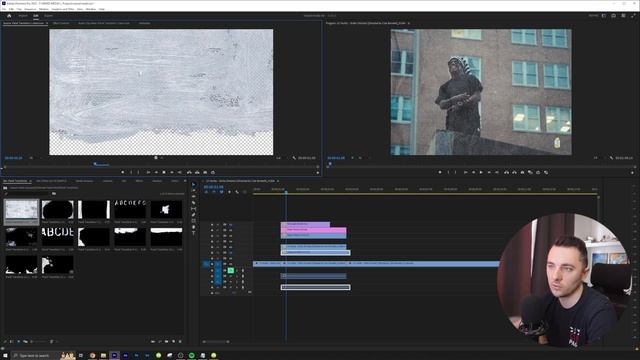Open the Window menu
Screen dimensions: 640x360
(x=91, y=9)
